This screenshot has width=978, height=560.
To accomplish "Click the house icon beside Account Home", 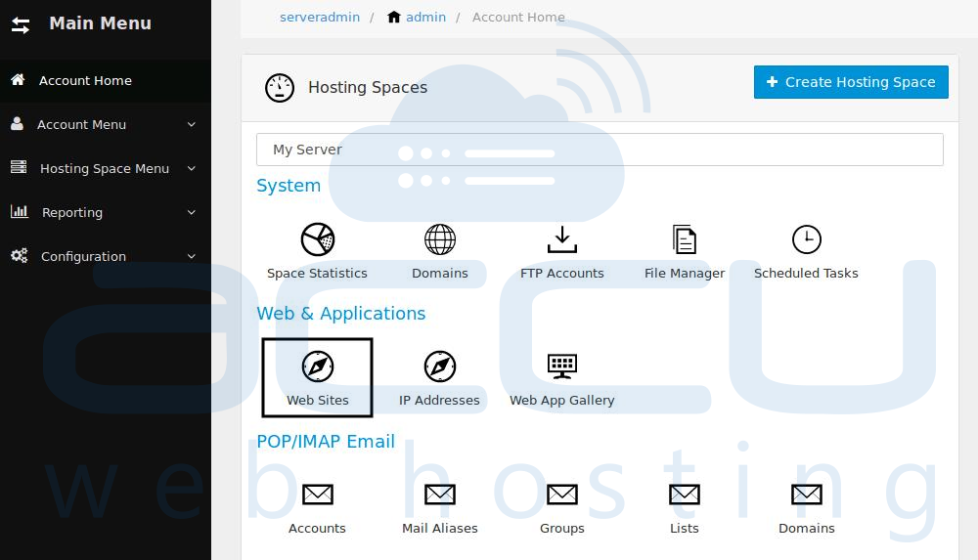I will coord(18,80).
